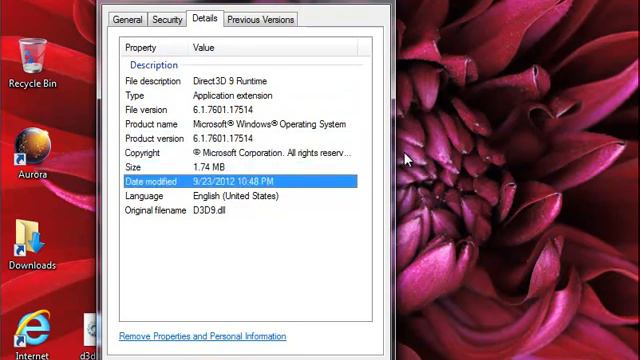Switch to the Security tab
The width and height of the screenshot is (640, 360).
[167, 20]
